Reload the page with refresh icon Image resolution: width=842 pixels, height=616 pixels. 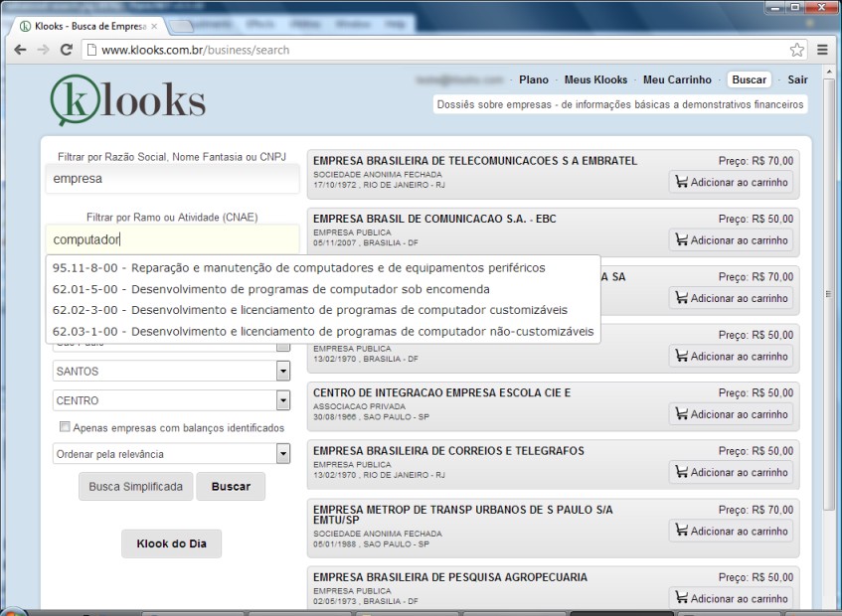click(x=66, y=50)
